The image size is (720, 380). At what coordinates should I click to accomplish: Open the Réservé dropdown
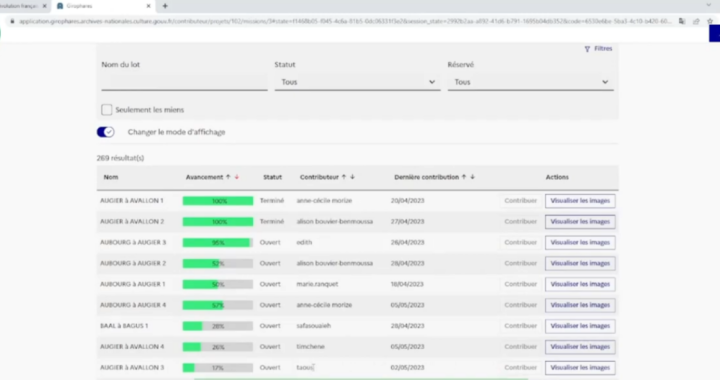(530, 82)
